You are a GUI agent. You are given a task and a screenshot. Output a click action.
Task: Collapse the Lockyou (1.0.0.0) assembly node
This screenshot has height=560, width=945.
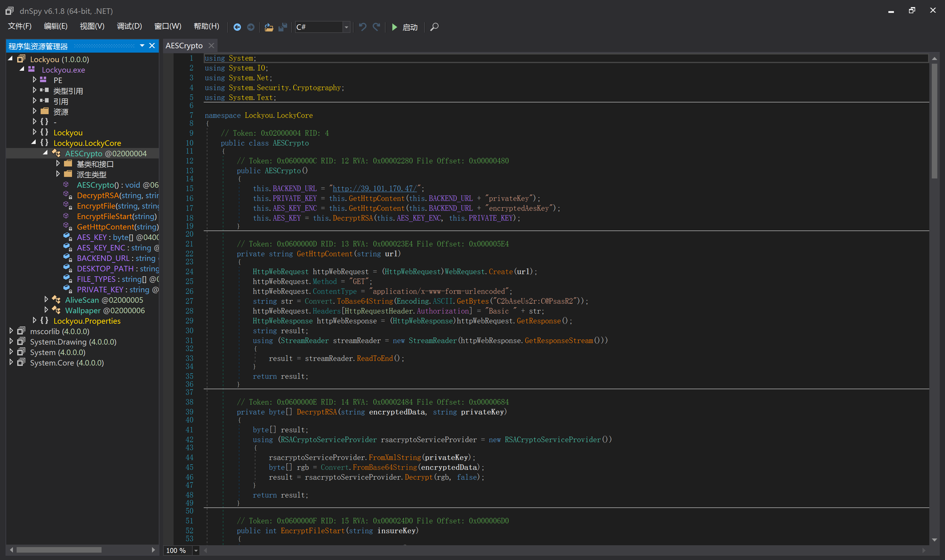click(10, 58)
